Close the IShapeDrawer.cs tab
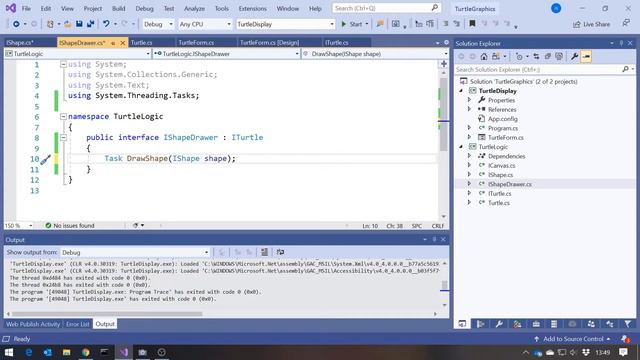The image size is (640, 360). [122, 43]
